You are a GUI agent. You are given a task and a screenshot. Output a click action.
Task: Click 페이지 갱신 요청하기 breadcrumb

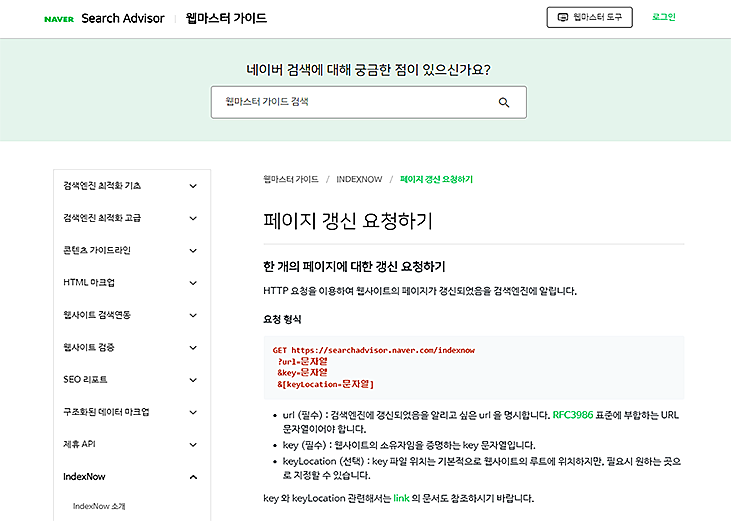click(436, 179)
